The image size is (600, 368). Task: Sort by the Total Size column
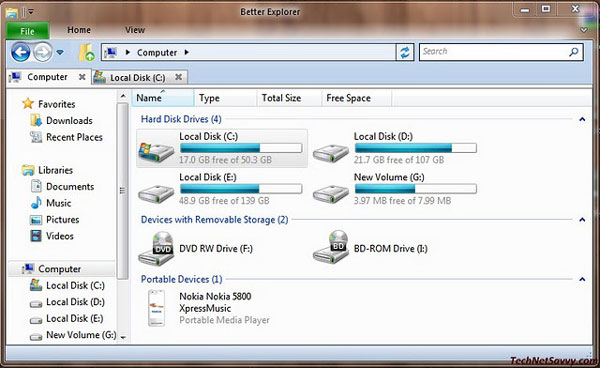click(x=289, y=98)
